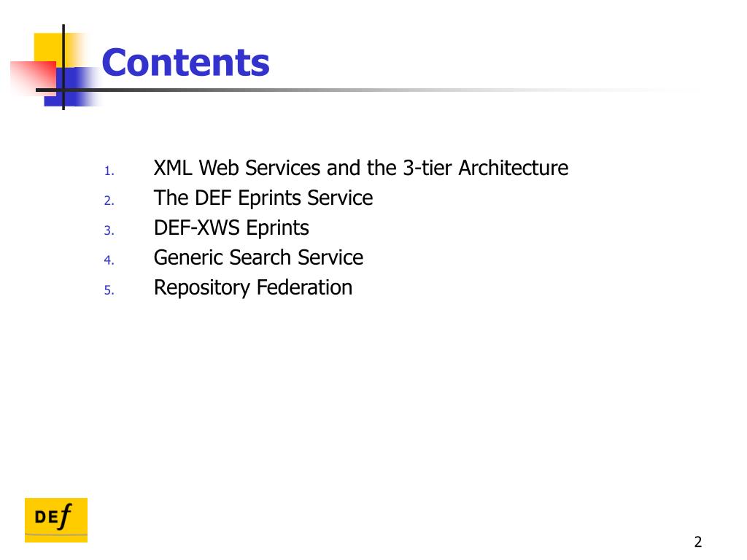Click the Generic Search Service entry
This screenshot has width=747, height=560.
pos(258,257)
